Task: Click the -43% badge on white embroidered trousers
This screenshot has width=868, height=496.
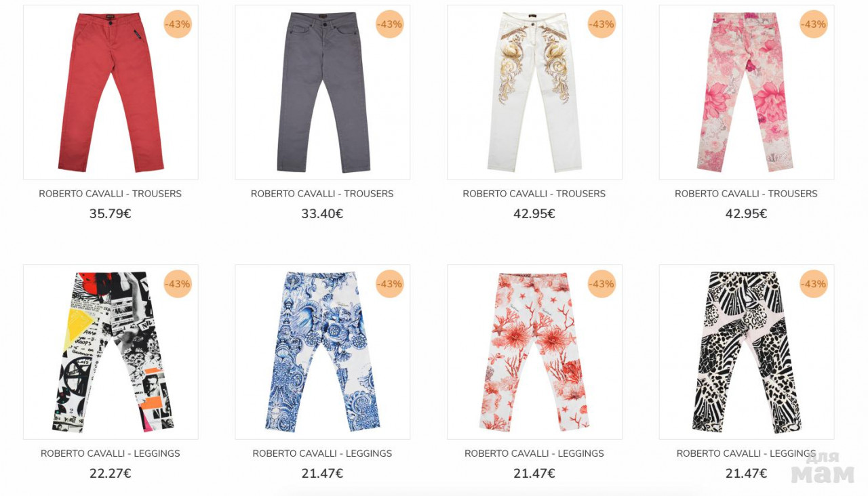Action: click(601, 24)
